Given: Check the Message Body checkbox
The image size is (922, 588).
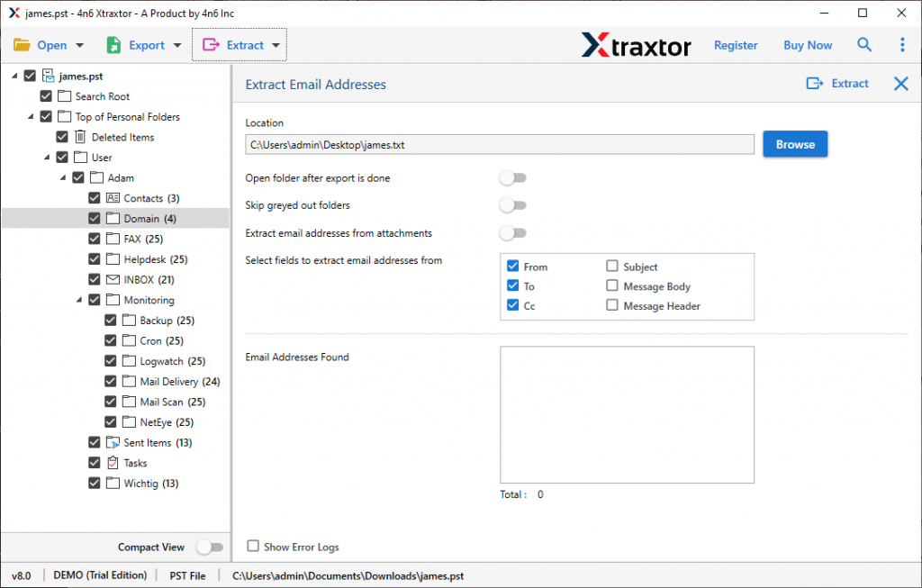Looking at the screenshot, I should [x=612, y=285].
